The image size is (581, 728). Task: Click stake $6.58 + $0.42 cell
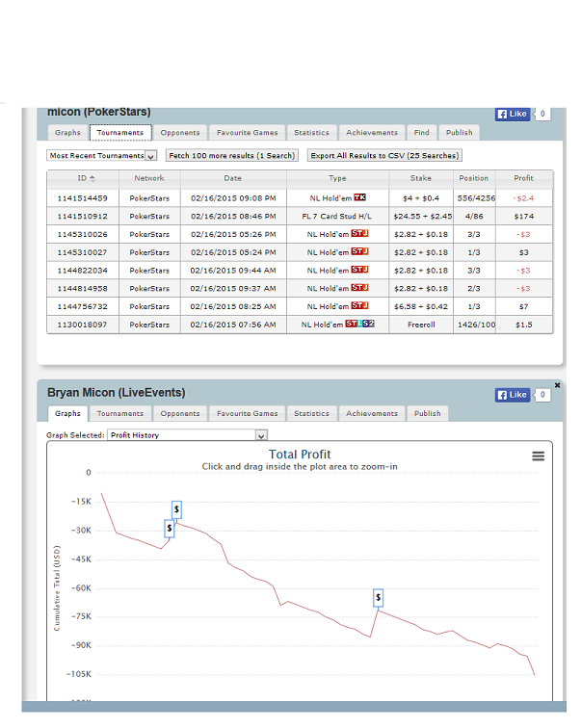pos(421,307)
